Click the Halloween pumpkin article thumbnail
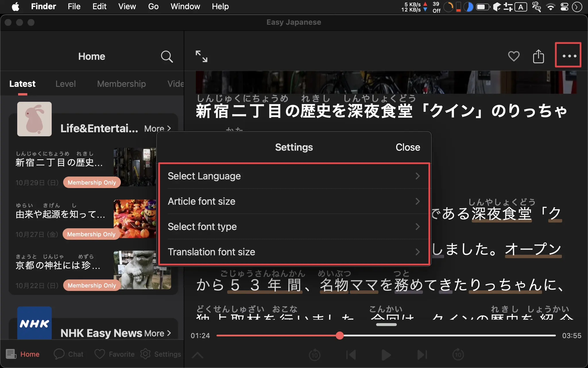 tap(135, 218)
